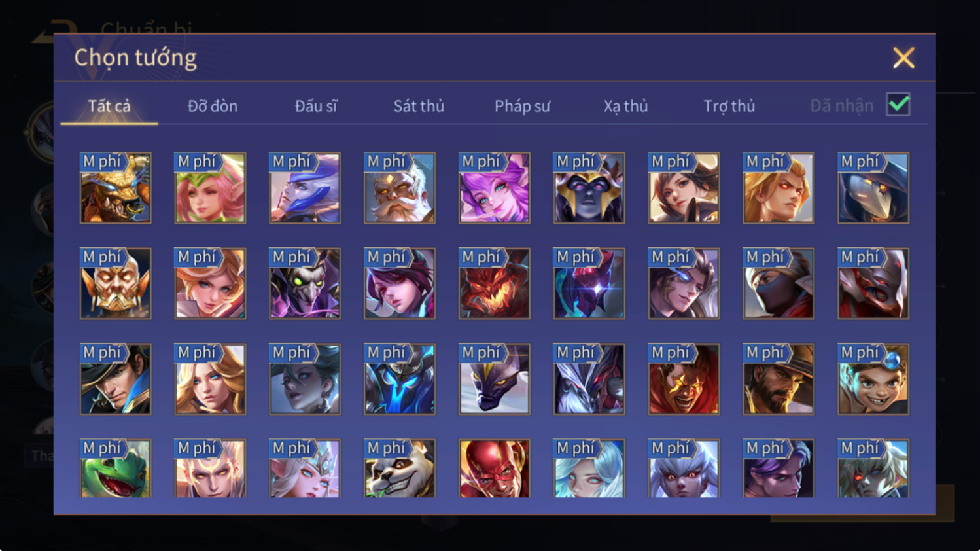Screen dimensions: 980x551
Task: Switch to the Đỡ đòn tab
Action: coord(213,106)
